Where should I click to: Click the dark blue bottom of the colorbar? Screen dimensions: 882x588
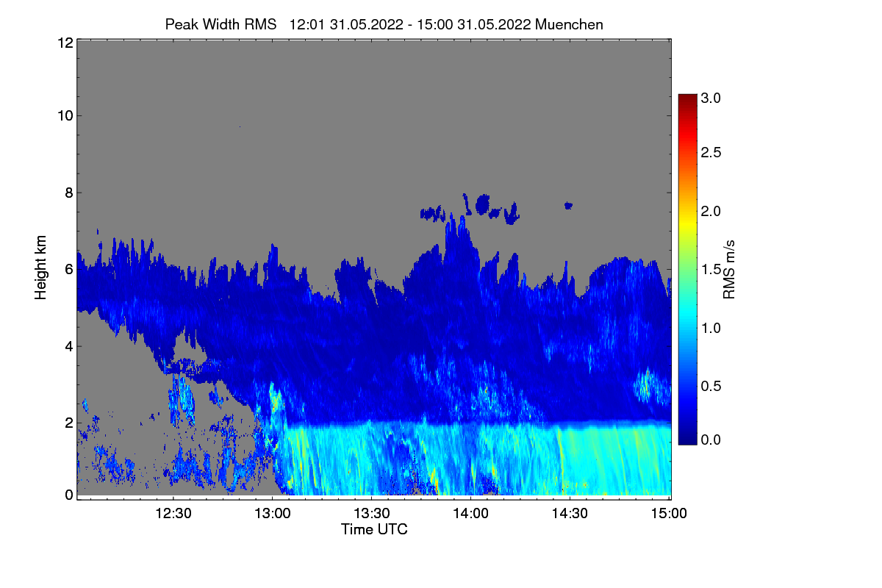[687, 438]
